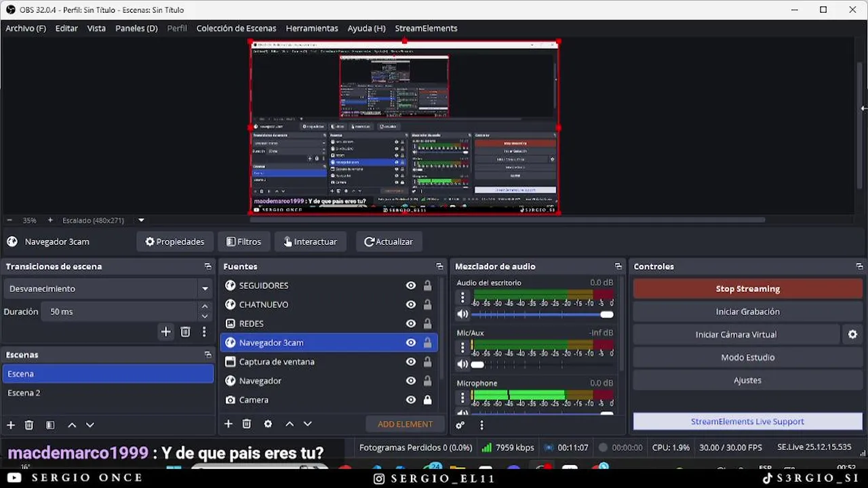
Task: Open Filtros for Navegador 3cam
Action: [243, 241]
